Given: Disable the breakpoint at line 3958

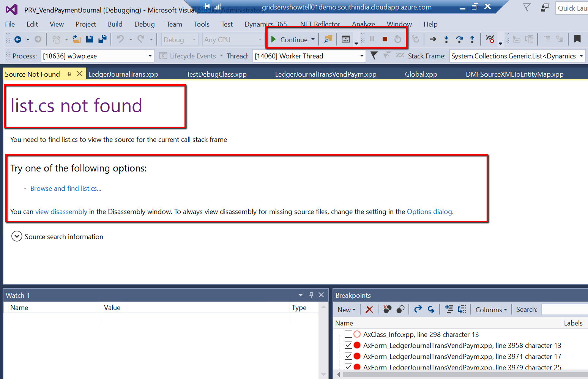Looking at the screenshot, I should [x=348, y=345].
